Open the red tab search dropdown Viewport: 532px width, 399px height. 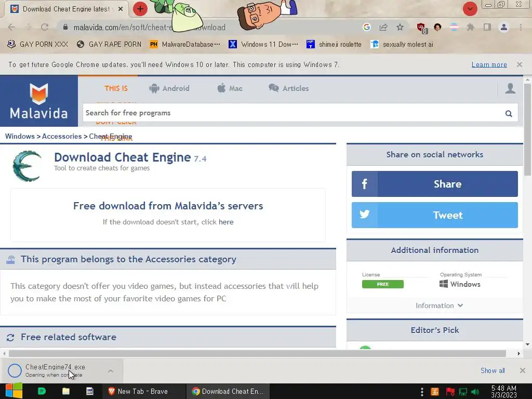point(470,9)
